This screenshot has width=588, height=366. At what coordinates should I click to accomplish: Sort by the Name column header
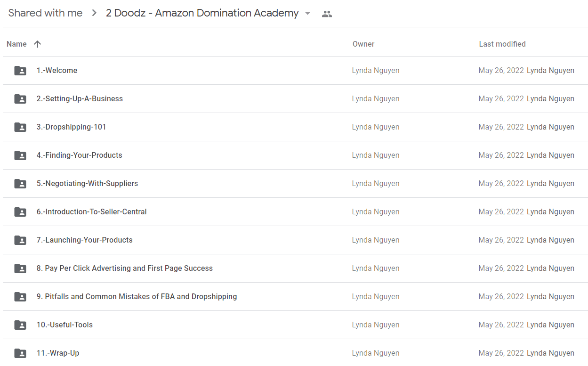pyautogui.click(x=16, y=44)
